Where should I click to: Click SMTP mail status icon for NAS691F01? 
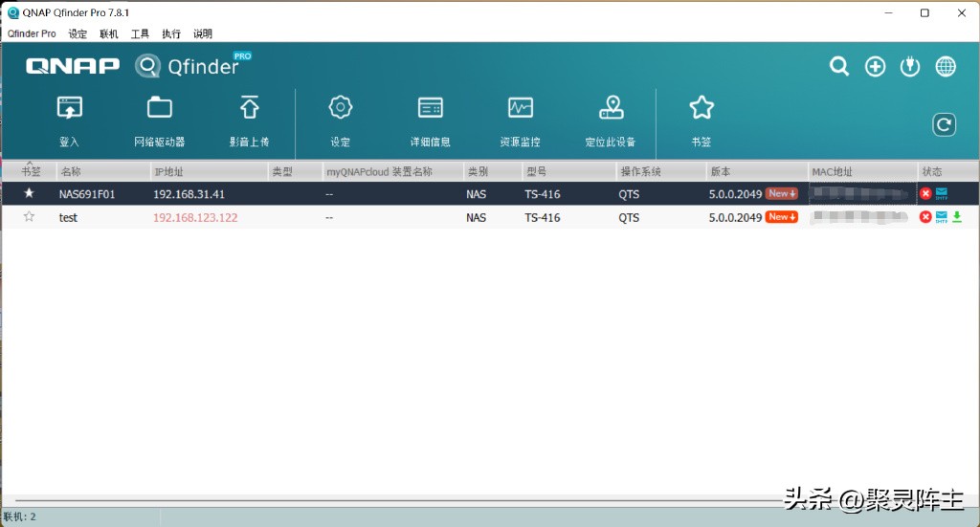point(942,193)
